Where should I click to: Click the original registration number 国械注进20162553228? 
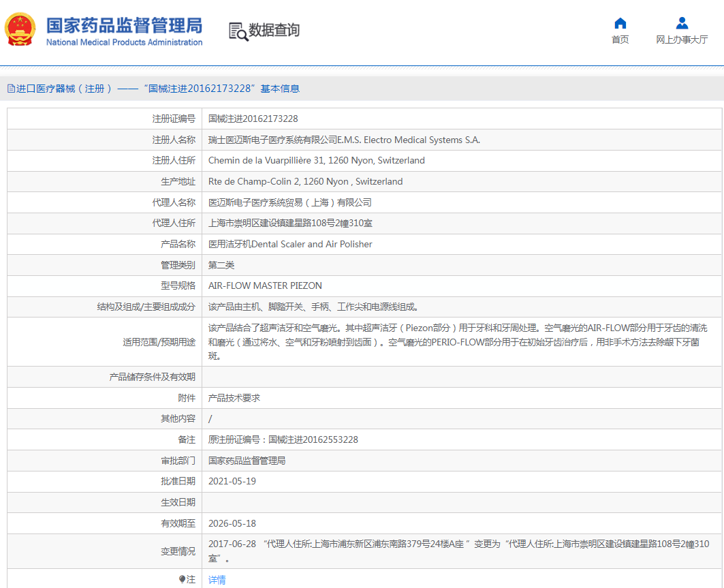(x=313, y=439)
